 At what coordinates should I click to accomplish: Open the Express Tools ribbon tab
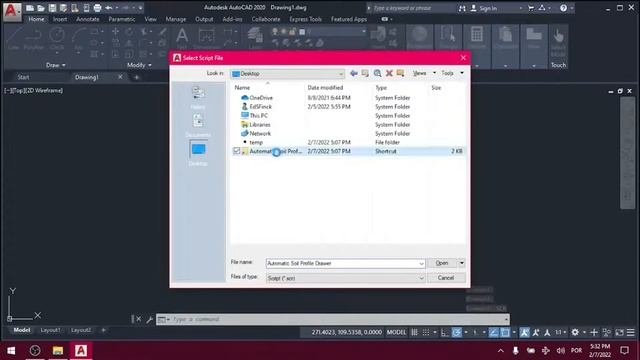coord(305,19)
